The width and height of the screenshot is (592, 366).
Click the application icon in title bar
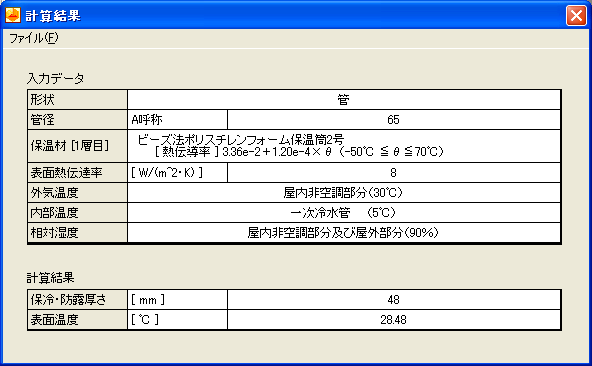(13, 15)
